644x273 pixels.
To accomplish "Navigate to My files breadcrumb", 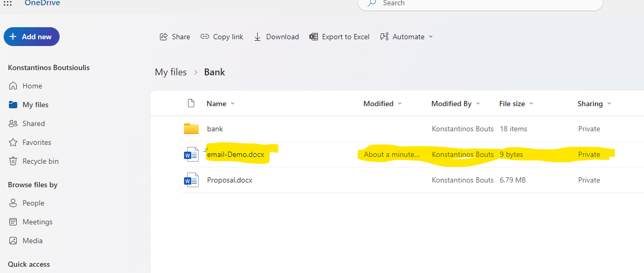I will click(x=170, y=72).
